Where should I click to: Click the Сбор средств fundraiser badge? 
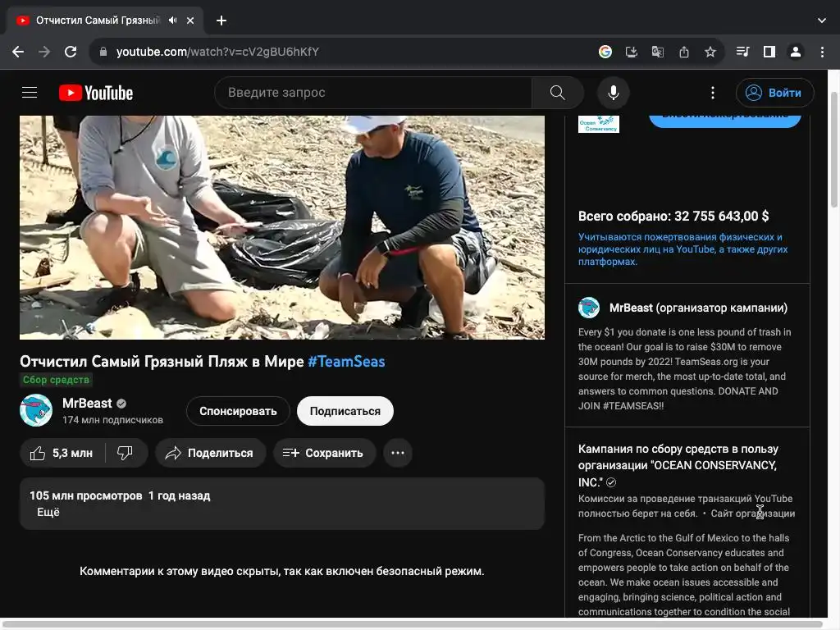point(56,380)
